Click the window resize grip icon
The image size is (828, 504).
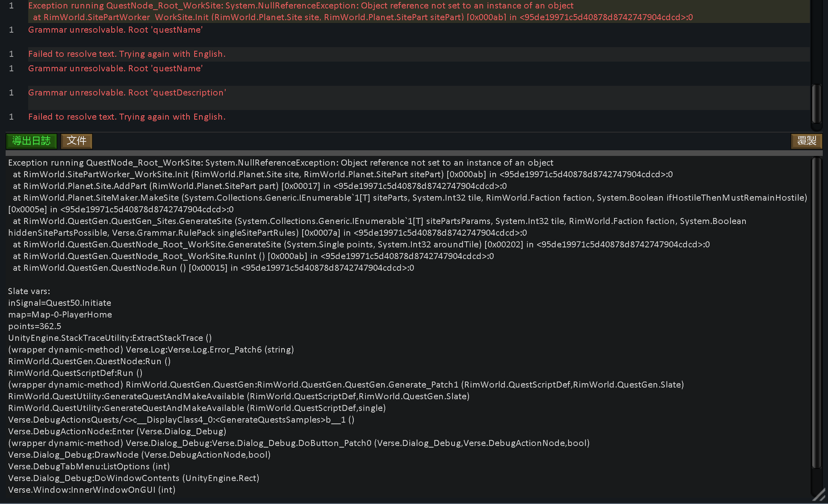point(819,495)
